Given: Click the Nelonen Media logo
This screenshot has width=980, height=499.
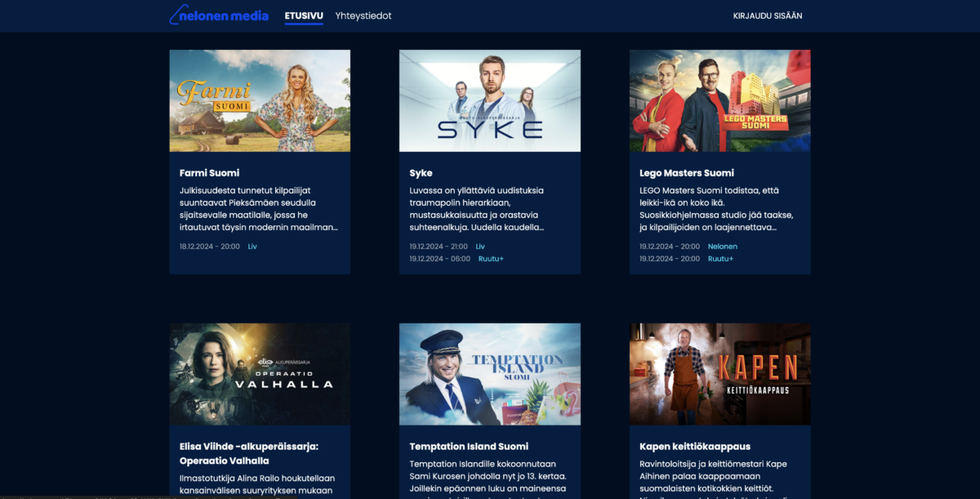Looking at the screenshot, I should 219,15.
